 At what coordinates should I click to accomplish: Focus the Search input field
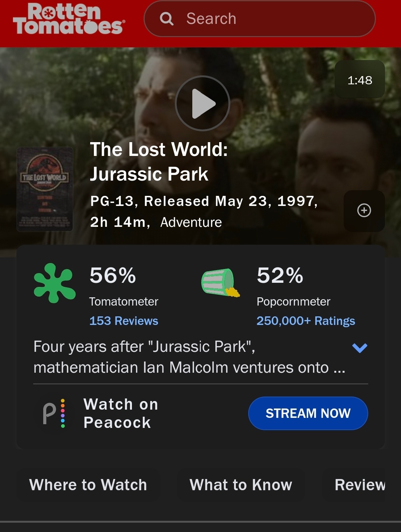(x=259, y=19)
